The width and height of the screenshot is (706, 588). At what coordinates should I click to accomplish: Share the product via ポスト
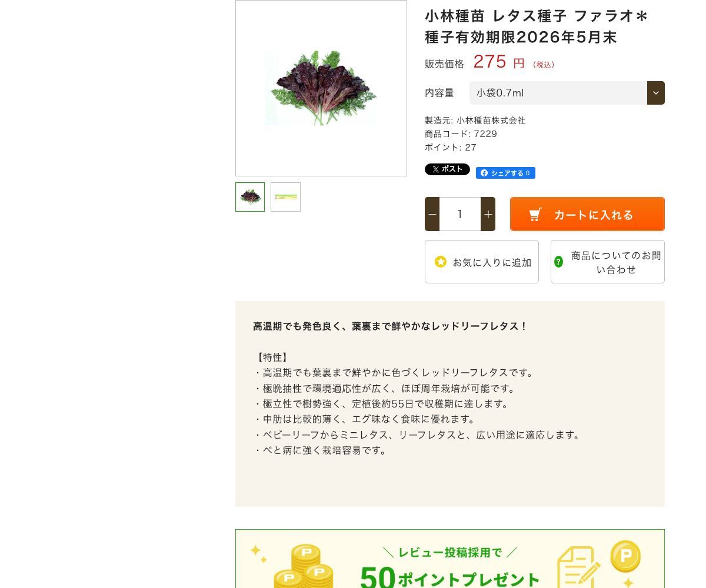click(x=447, y=169)
